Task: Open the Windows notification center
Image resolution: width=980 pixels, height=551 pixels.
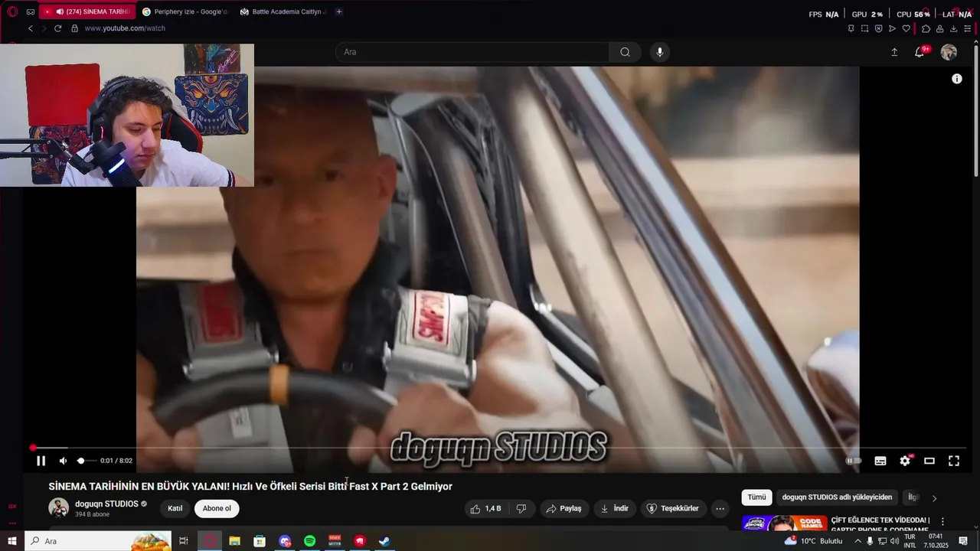Action: [x=963, y=541]
